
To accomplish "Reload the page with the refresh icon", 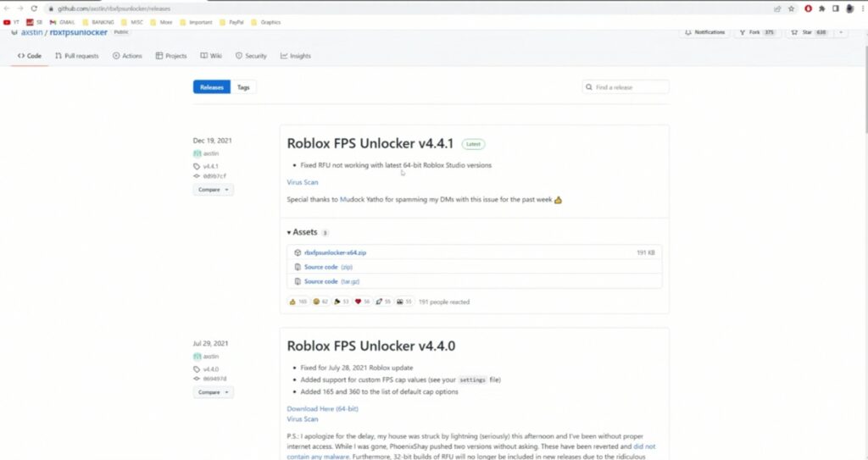I will 34,8.
